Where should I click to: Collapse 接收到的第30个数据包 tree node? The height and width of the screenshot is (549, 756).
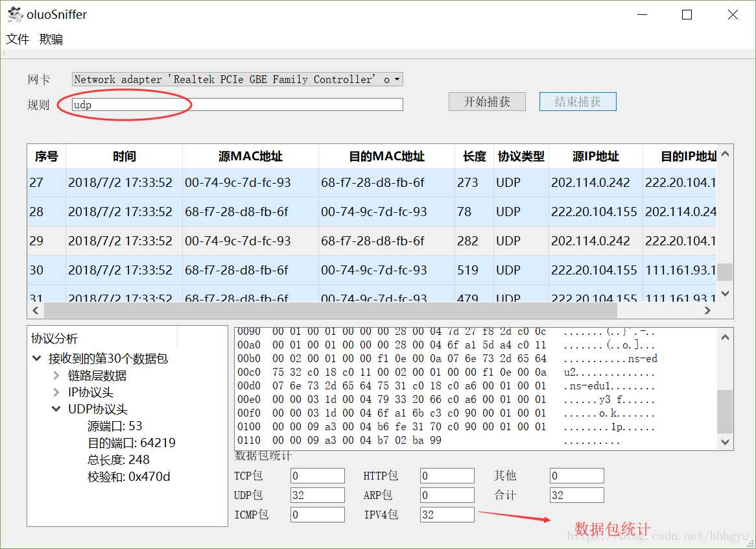(37, 358)
